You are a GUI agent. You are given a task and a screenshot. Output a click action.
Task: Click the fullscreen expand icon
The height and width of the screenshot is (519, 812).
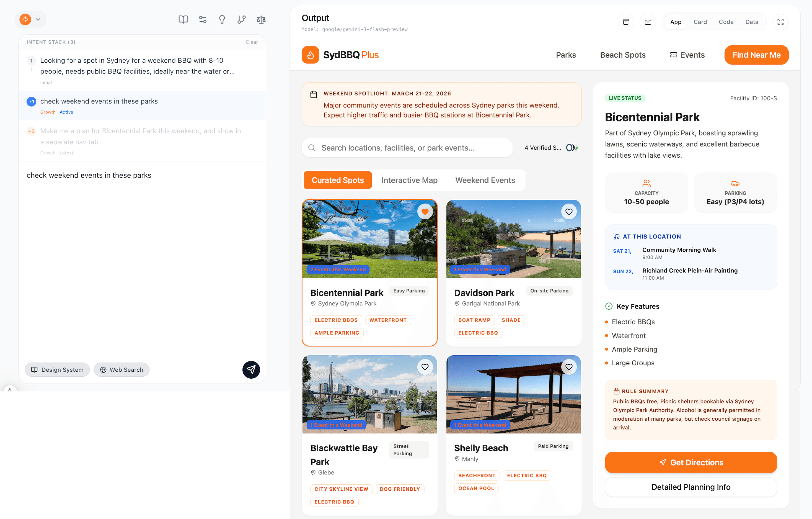click(780, 22)
